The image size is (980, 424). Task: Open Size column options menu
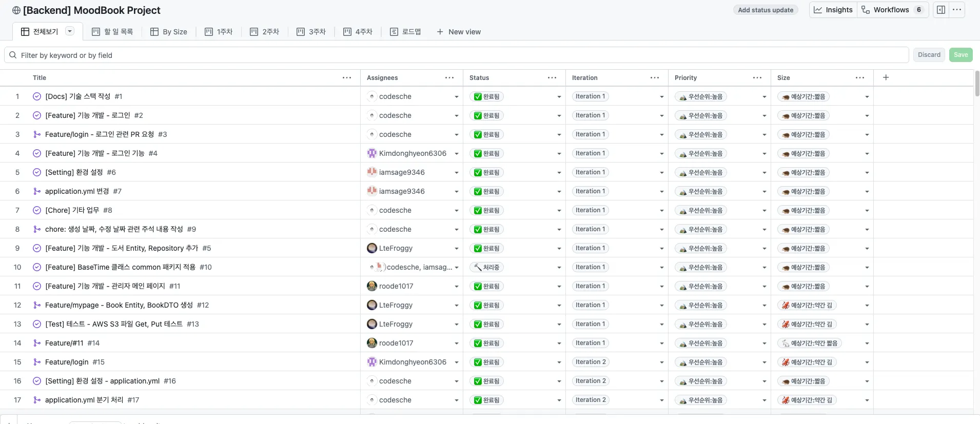coord(860,78)
